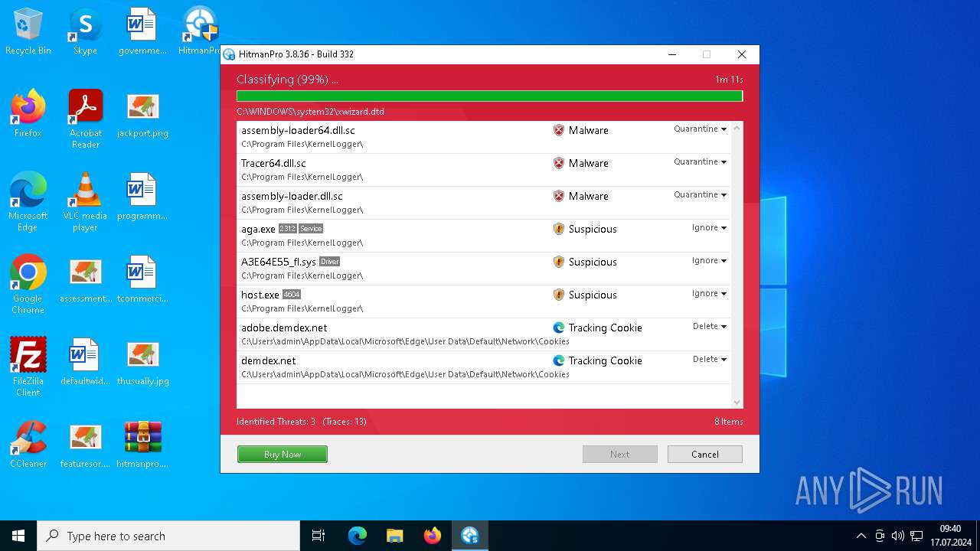Select the jackport.png desktop file
The height and width of the screenshot is (551, 980).
(x=142, y=114)
